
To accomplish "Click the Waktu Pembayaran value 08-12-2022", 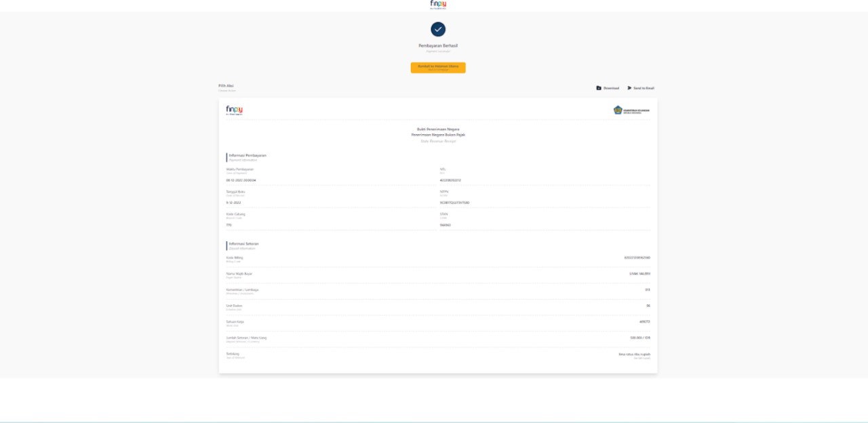I will [241, 180].
